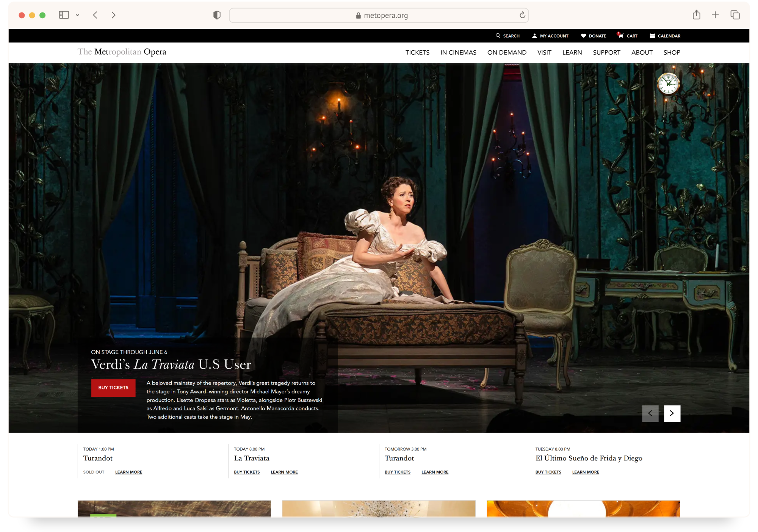Open the Safari share icon

(x=697, y=15)
